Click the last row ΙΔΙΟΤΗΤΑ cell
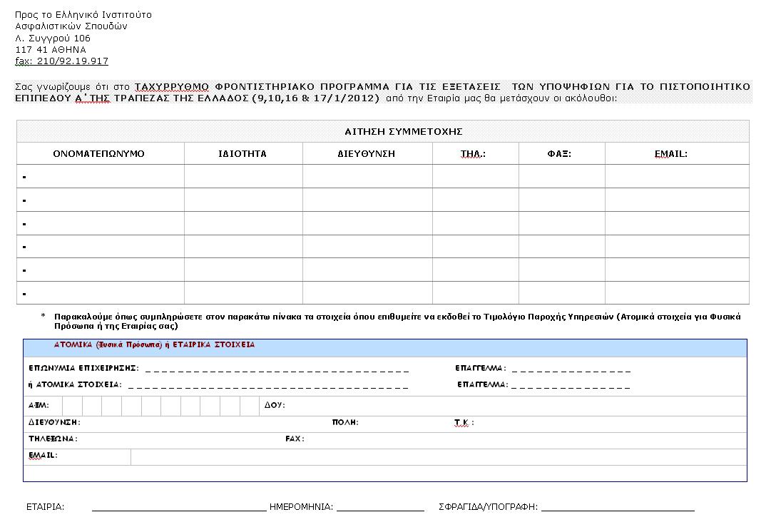The width and height of the screenshot is (776, 532). (x=242, y=292)
